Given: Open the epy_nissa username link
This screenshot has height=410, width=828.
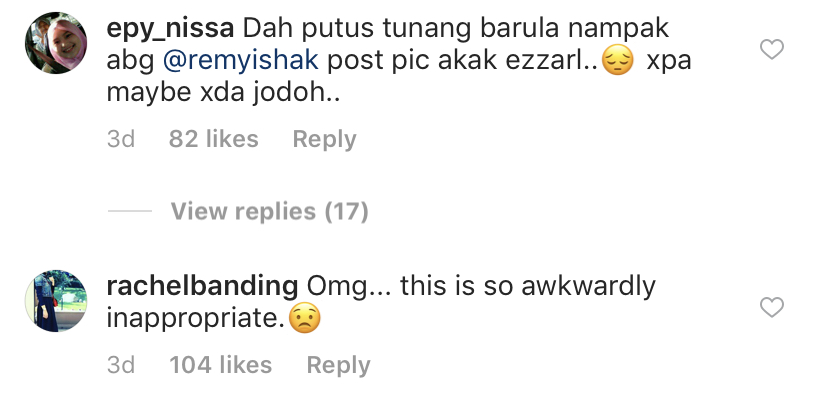Looking at the screenshot, I should click(x=170, y=30).
